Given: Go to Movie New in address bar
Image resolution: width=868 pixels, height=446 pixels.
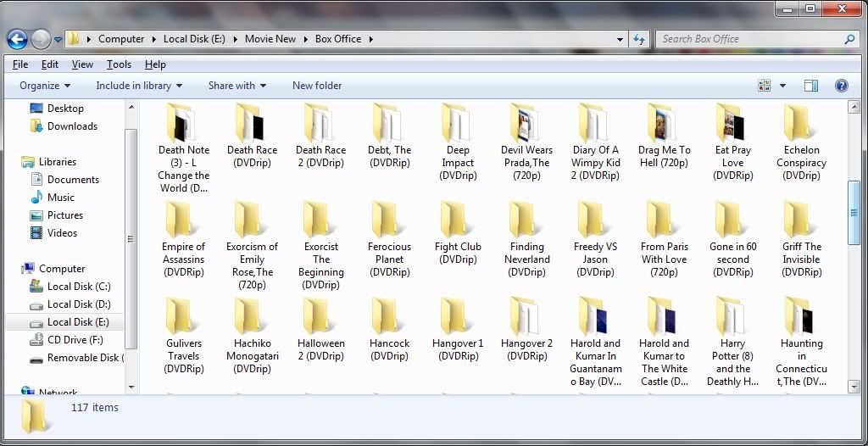Looking at the screenshot, I should (x=270, y=39).
